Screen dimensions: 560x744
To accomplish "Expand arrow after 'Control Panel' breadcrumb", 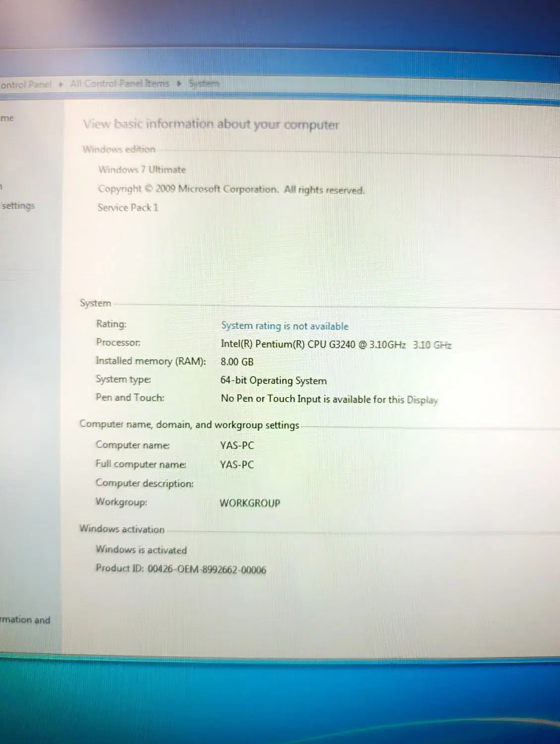I will click(61, 84).
